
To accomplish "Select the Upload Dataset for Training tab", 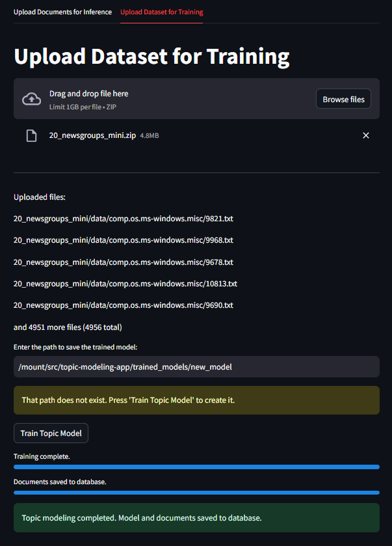I will pos(162,12).
